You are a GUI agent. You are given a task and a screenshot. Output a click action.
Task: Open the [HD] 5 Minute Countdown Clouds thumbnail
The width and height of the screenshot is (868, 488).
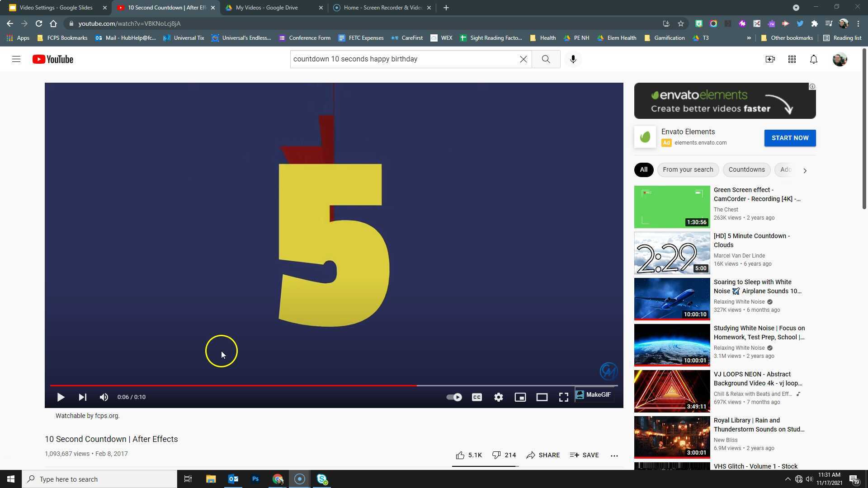672,253
